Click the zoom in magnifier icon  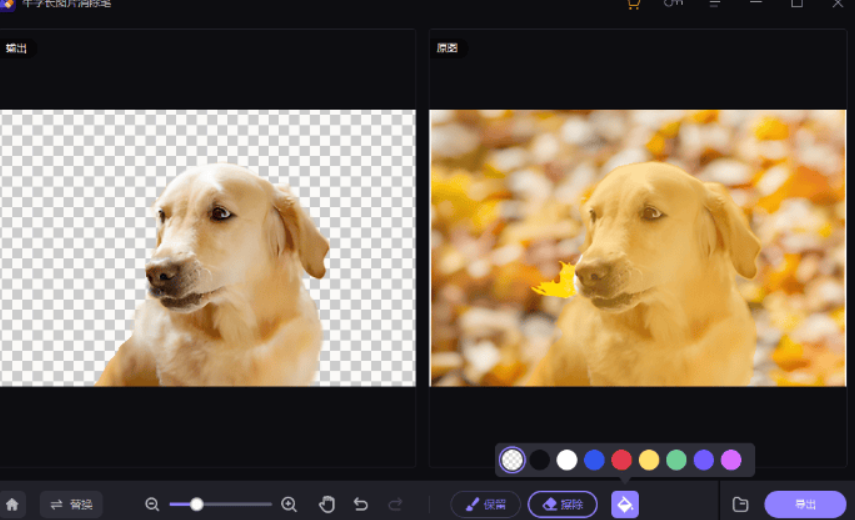point(289,505)
